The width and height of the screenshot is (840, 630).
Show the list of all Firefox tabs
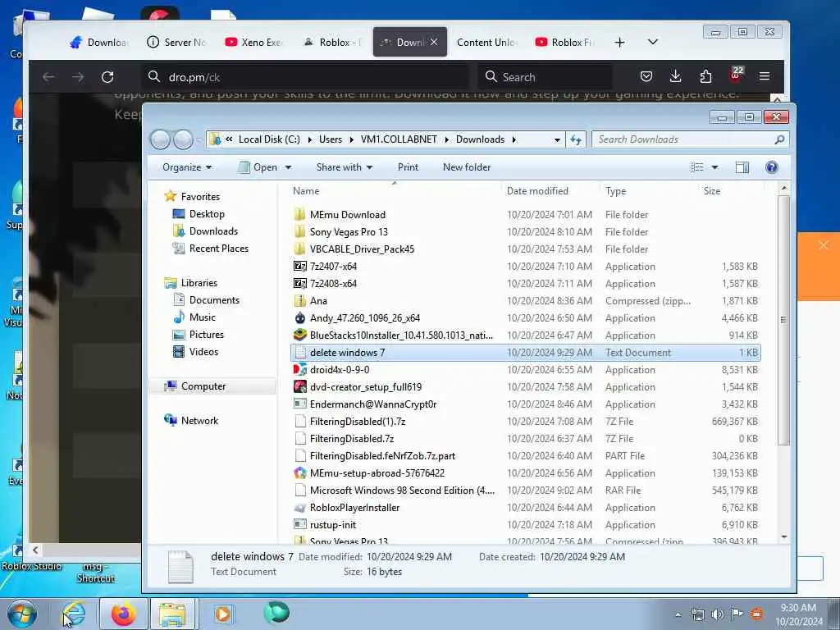click(x=652, y=42)
